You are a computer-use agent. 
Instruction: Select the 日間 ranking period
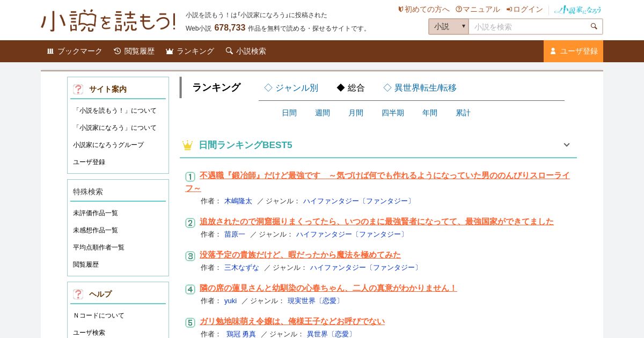pos(289,113)
